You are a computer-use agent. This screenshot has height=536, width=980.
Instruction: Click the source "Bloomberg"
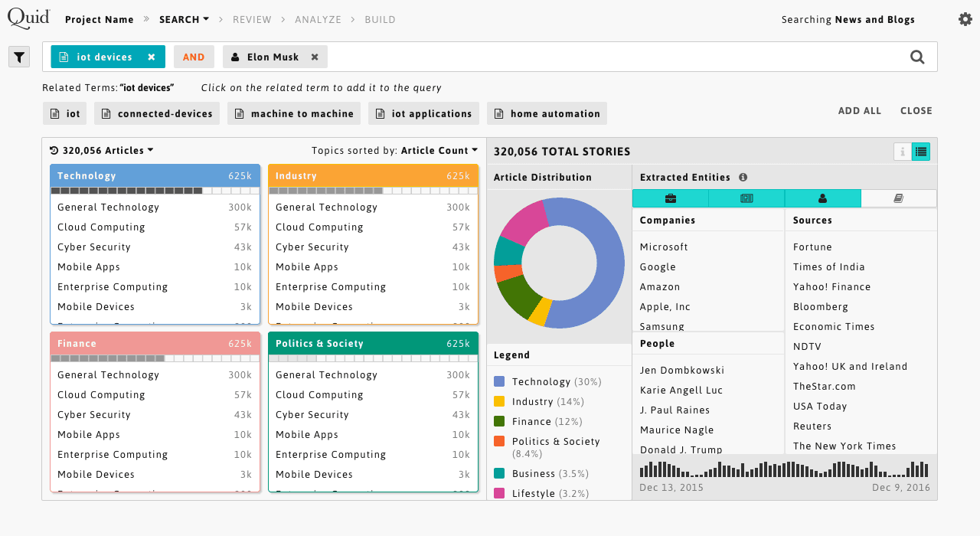tap(821, 307)
